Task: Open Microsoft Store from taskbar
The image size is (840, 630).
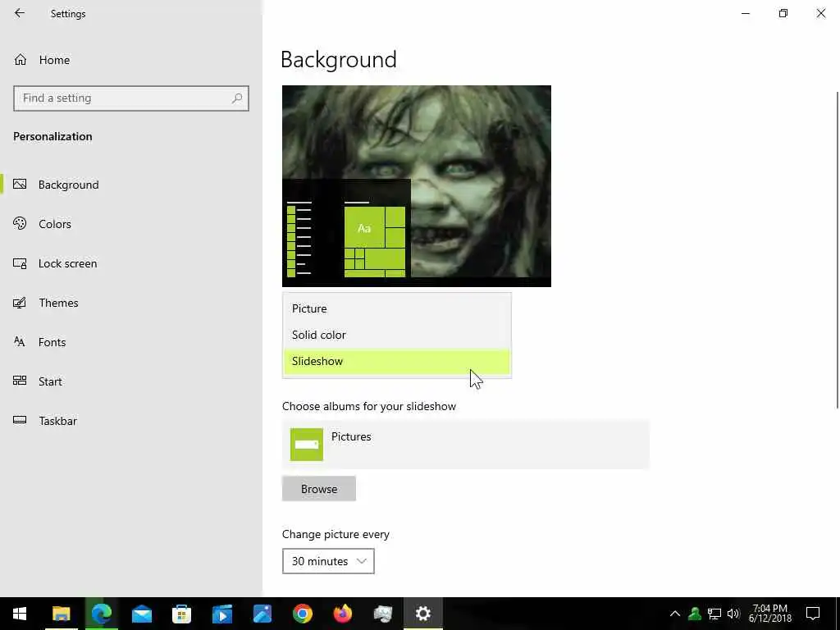Action: [181, 614]
